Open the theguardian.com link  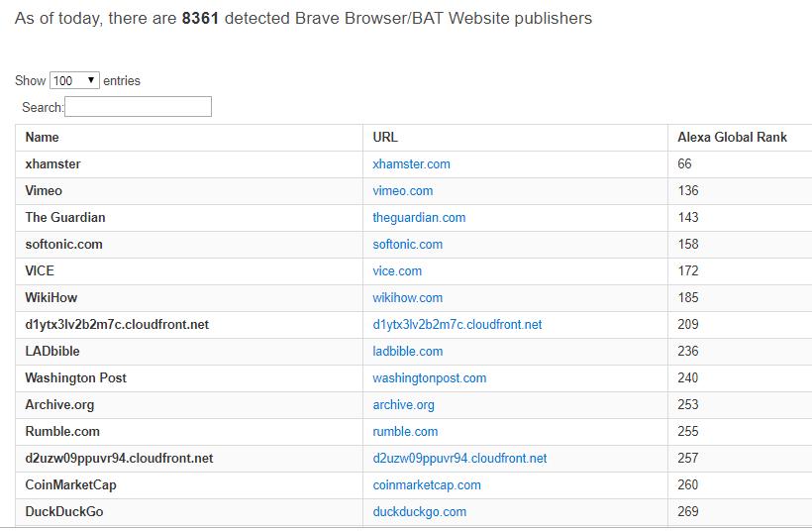(419, 218)
